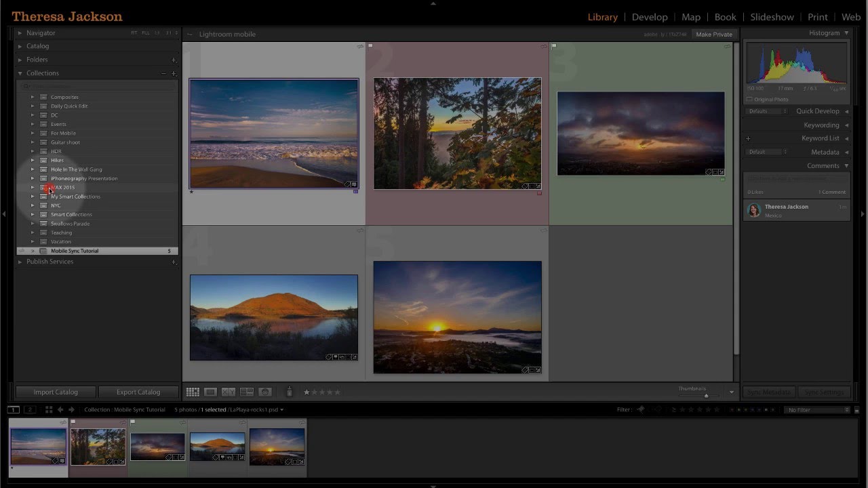868x488 pixels.
Task: Expand the Catalog panel
Action: pos(20,46)
